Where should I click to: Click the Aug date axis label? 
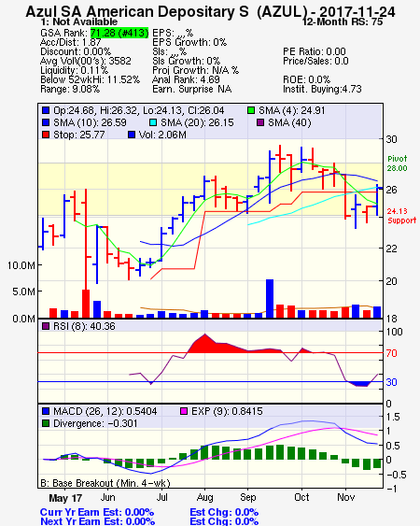click(x=204, y=497)
